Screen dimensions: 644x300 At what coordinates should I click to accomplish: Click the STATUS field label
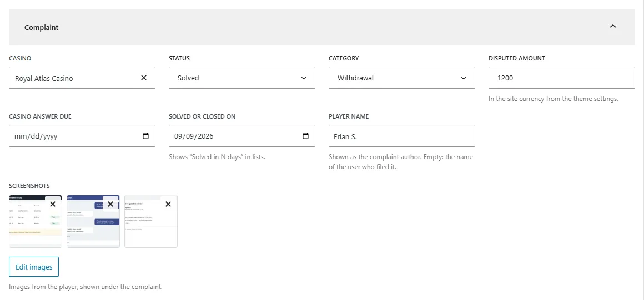point(179,58)
